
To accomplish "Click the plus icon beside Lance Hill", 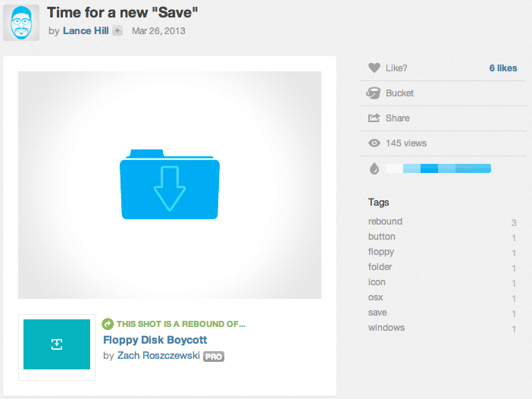I will pos(117,31).
